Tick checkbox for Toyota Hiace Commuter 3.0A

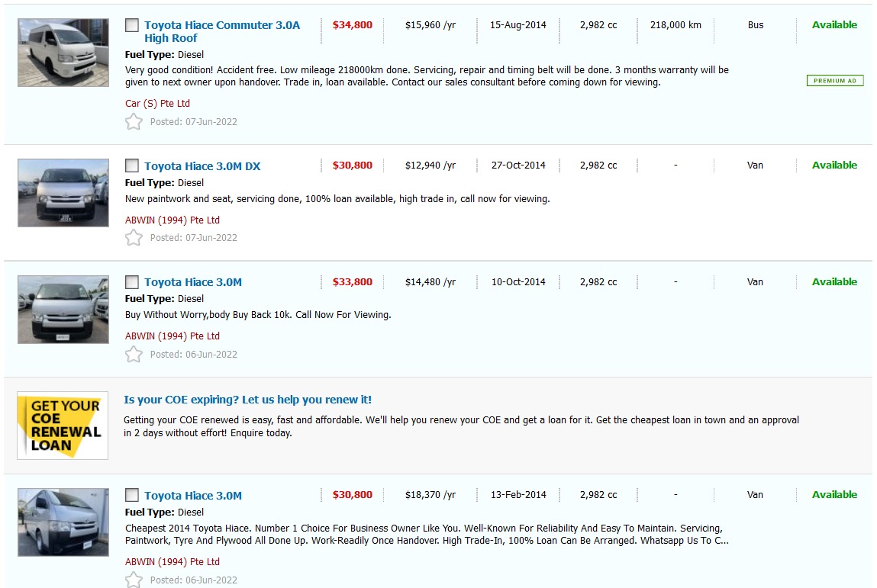pos(132,25)
